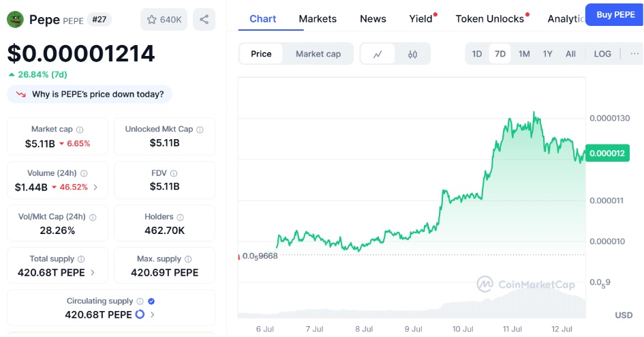Click the Buy PEPE button
Viewport: 644px width, 337px height.
tap(615, 15)
